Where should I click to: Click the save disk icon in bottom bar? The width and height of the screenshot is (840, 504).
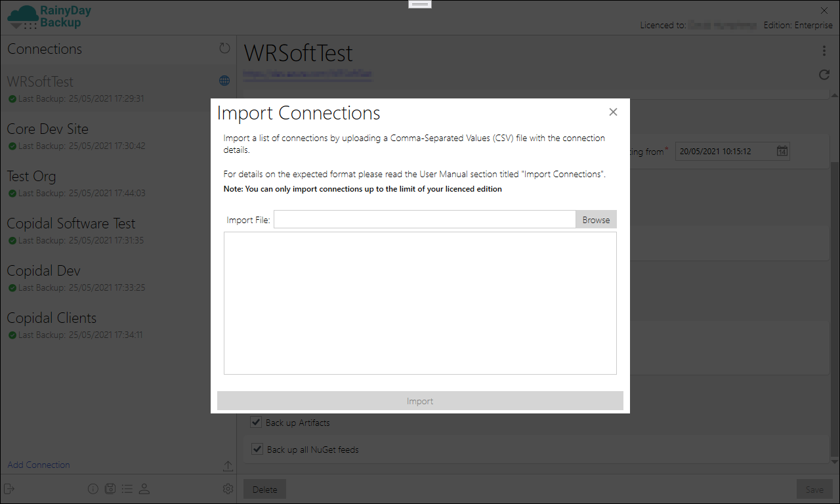(x=110, y=489)
